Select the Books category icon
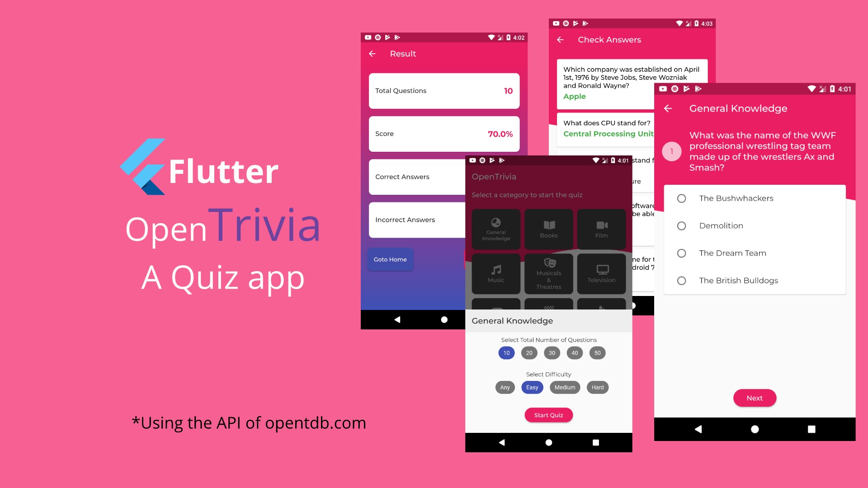Image resolution: width=868 pixels, height=488 pixels. [x=547, y=228]
